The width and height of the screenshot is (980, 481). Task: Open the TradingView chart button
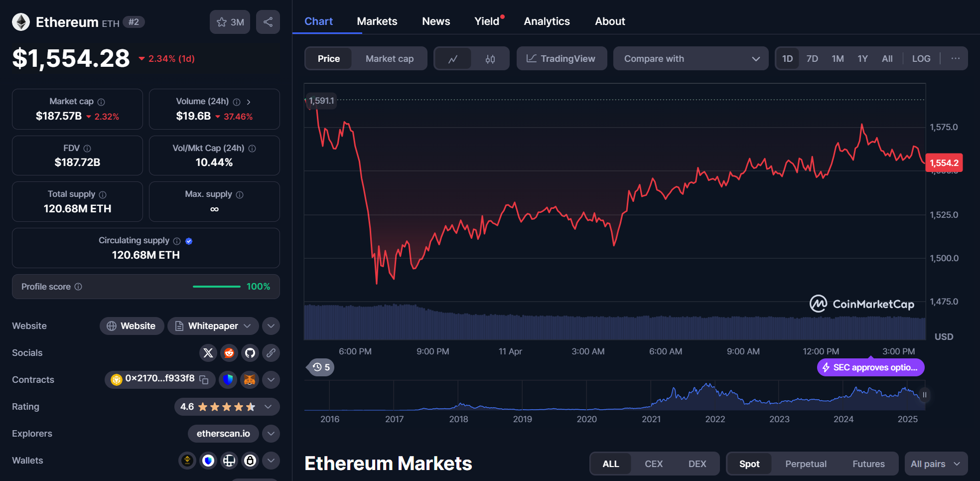tap(561, 59)
